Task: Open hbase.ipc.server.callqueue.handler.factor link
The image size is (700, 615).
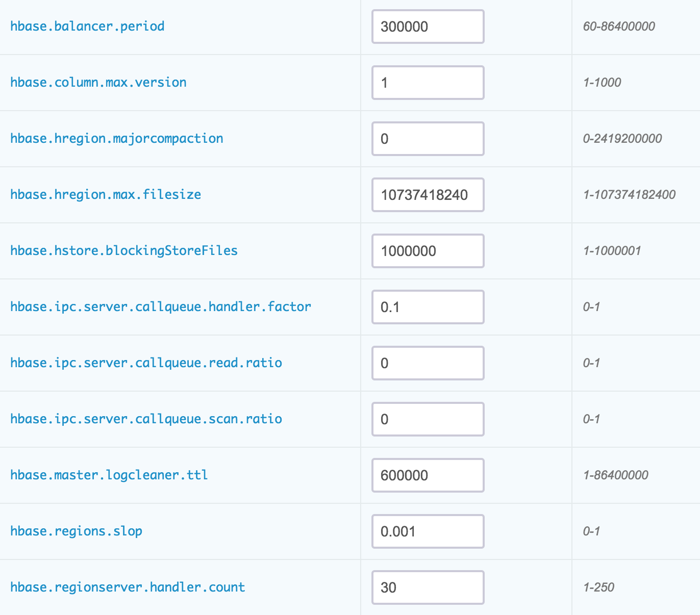Action: (x=161, y=307)
